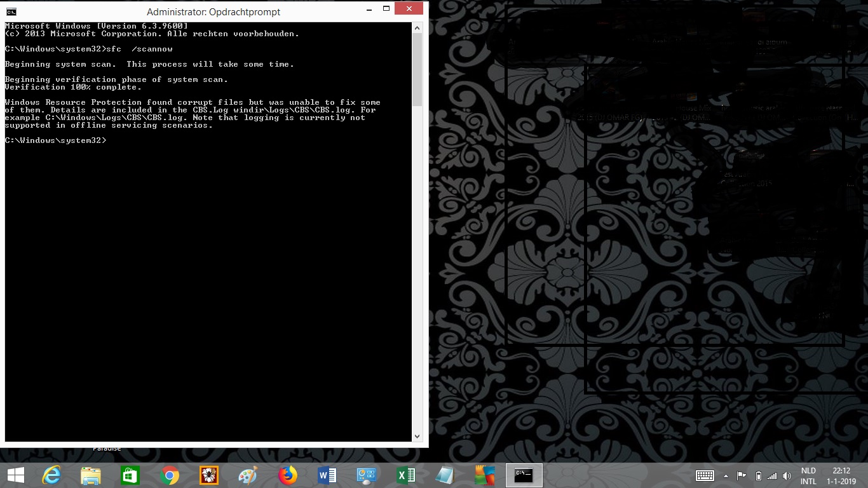Open Mozilla Firefox from the taskbar
This screenshot has height=488, width=868.
point(288,475)
